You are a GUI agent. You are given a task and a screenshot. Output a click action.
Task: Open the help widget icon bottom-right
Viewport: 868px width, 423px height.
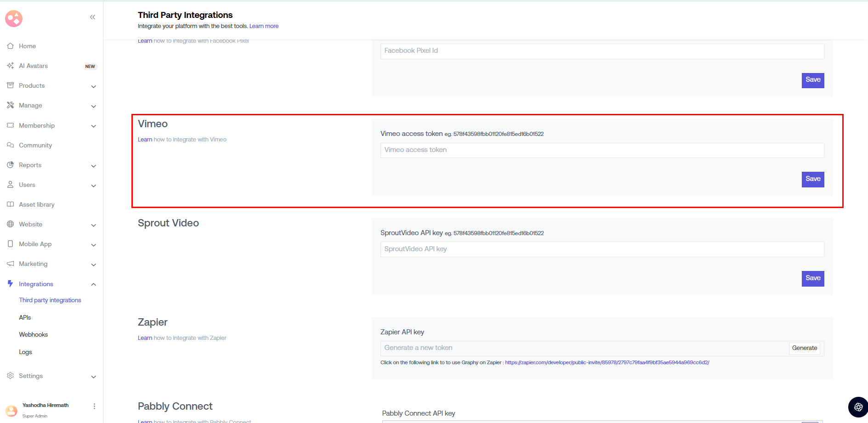pos(858,407)
